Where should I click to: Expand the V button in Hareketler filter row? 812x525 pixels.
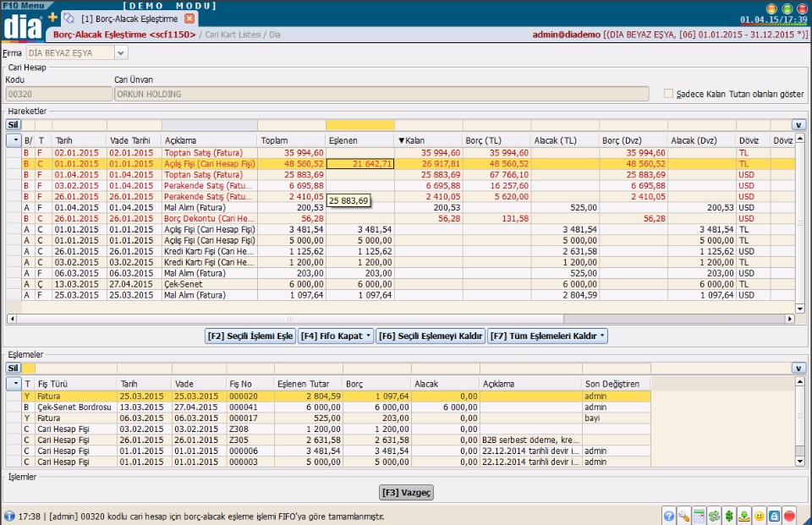[x=798, y=125]
